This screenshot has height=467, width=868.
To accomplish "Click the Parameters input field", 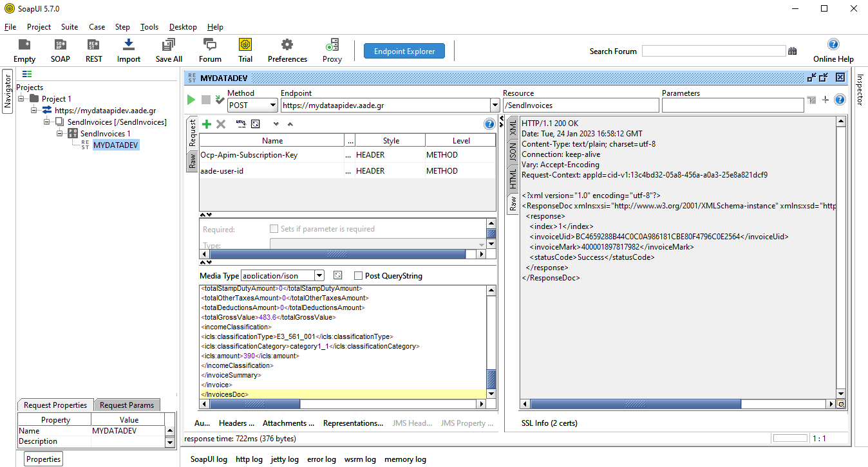I will click(733, 105).
